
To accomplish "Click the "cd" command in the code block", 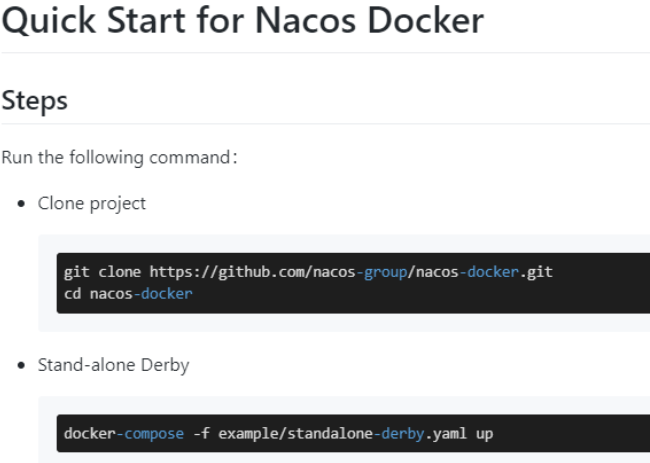I will tap(72, 293).
